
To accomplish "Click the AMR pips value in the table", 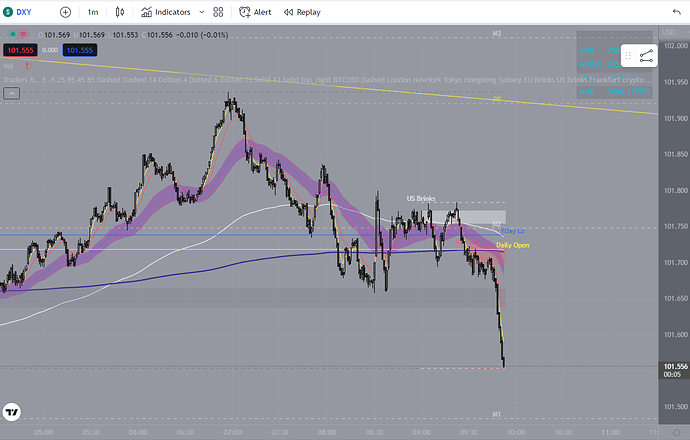I will pos(628,92).
